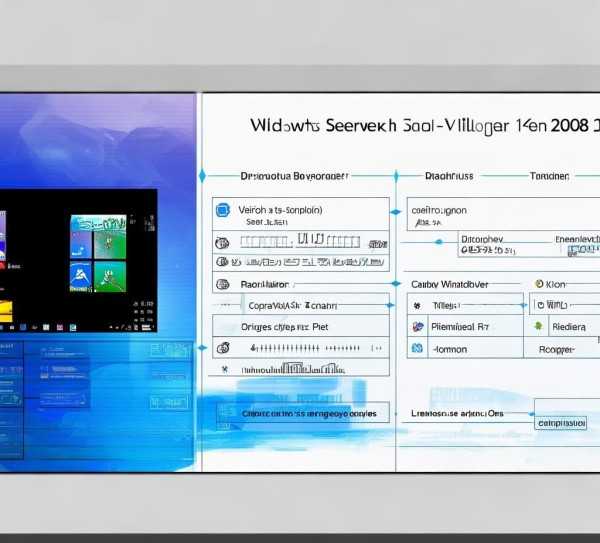The image size is (600, 543).
Task: Click the Pliemiueol R7 row text
Action: click(460, 327)
